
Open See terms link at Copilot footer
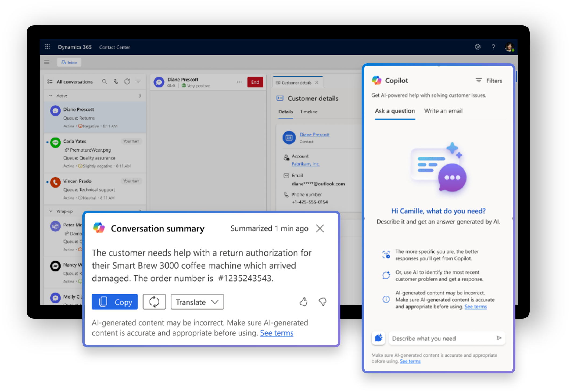pos(410,361)
